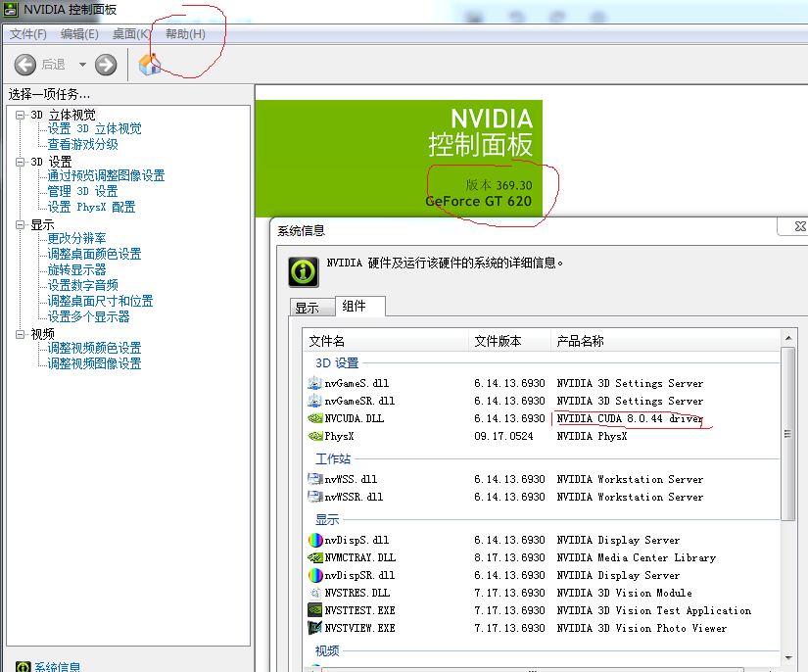Switch to the 显示 tab
Image resolution: width=808 pixels, height=672 pixels.
(x=310, y=306)
